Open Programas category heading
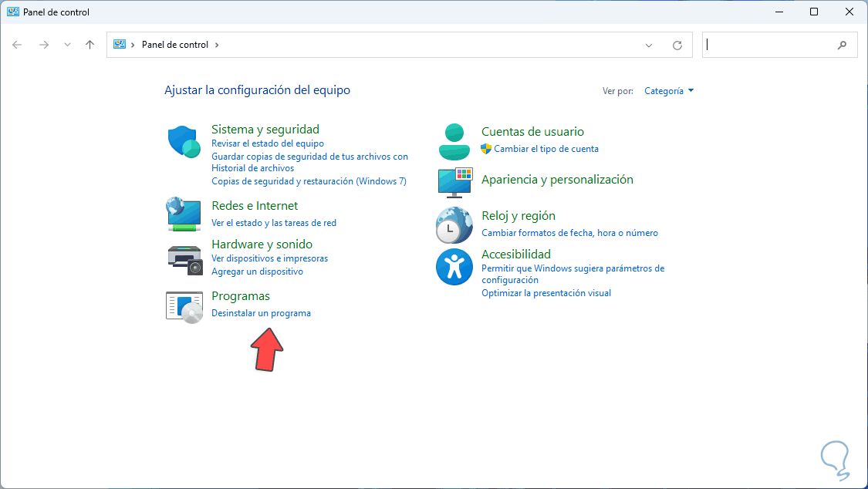 (241, 296)
